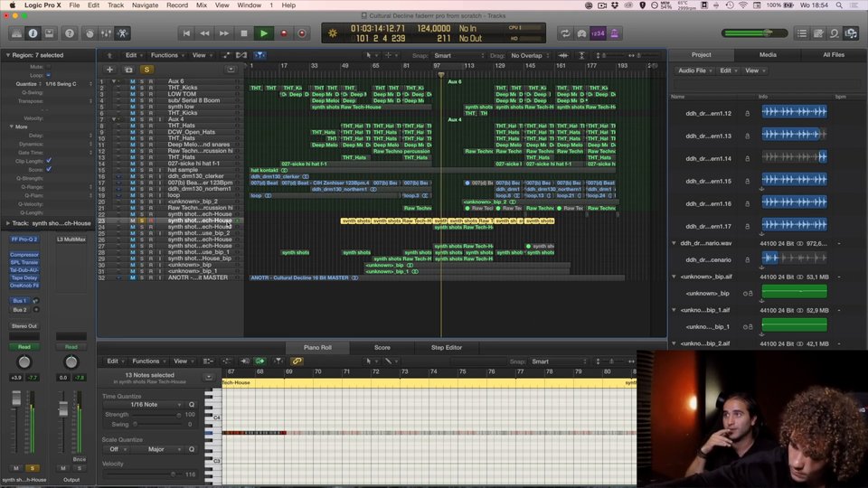868x488 pixels.
Task: Toggle Smart Controls dial button
Action: [x=90, y=33]
